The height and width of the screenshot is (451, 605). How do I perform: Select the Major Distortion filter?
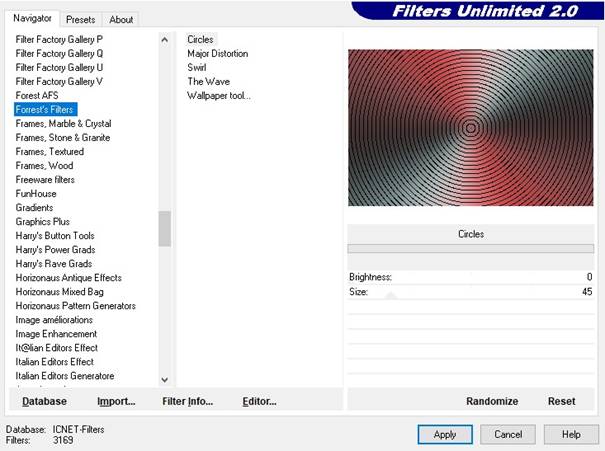tap(218, 53)
